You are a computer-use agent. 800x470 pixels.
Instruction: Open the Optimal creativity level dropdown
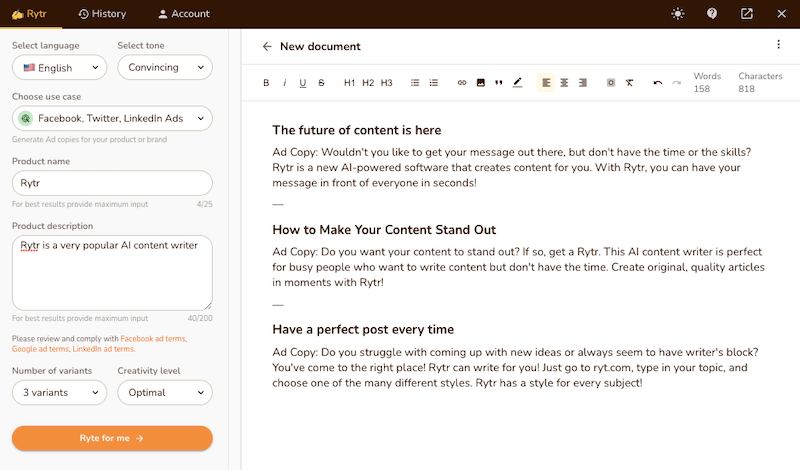165,392
